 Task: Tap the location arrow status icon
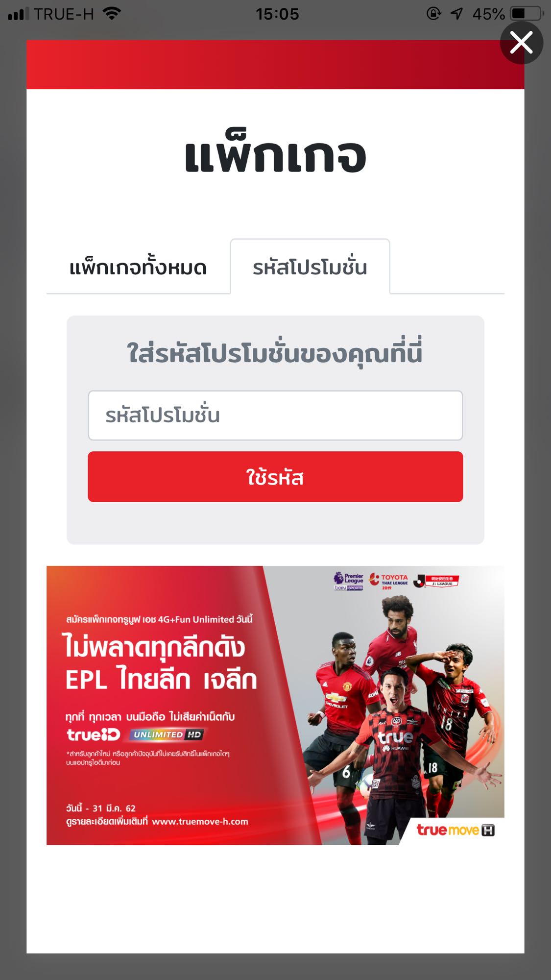click(x=456, y=14)
